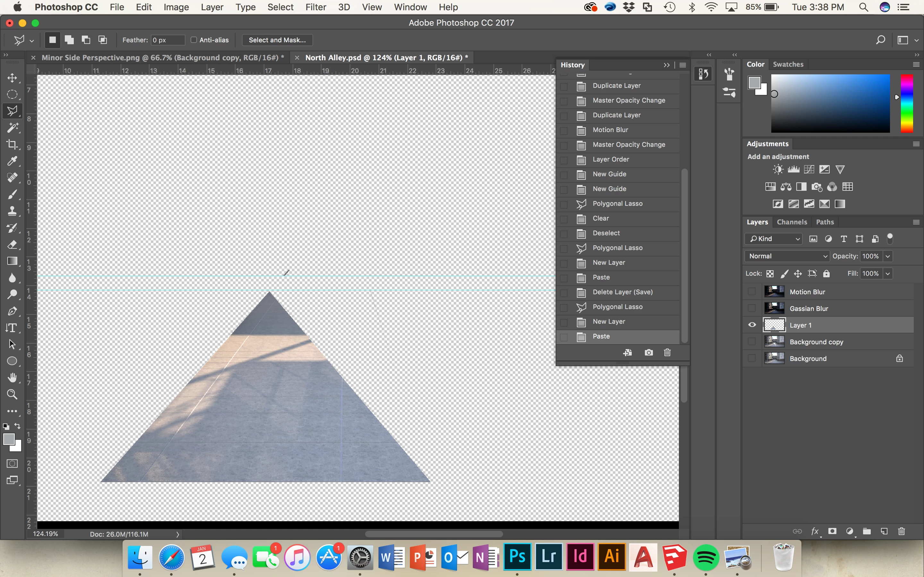Select the Horizontal Type tool
This screenshot has height=577, width=924.
[12, 328]
